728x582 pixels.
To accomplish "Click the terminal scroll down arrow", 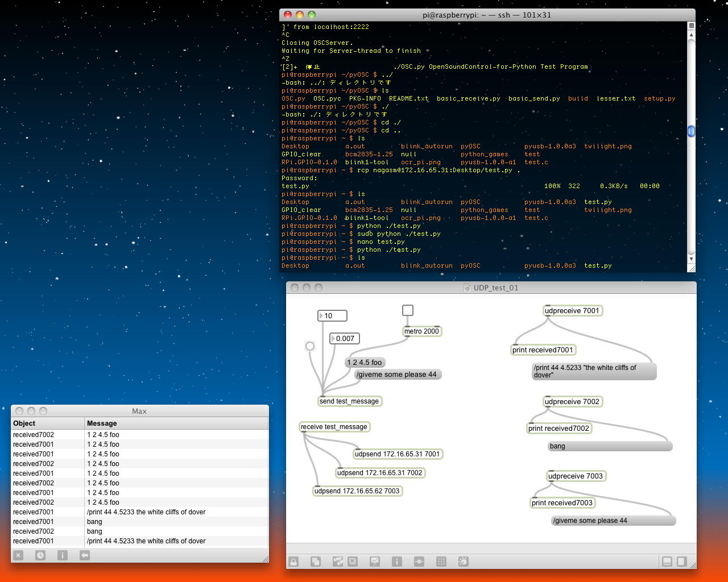I will click(691, 259).
